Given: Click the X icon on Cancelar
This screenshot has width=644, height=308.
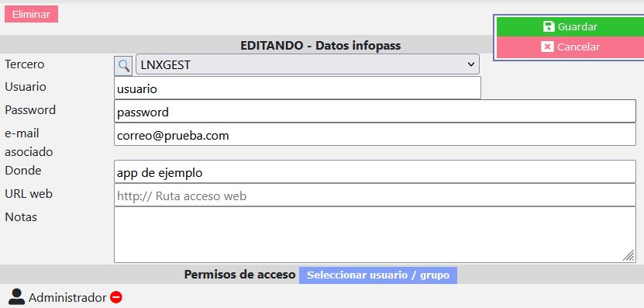Looking at the screenshot, I should 547,47.
